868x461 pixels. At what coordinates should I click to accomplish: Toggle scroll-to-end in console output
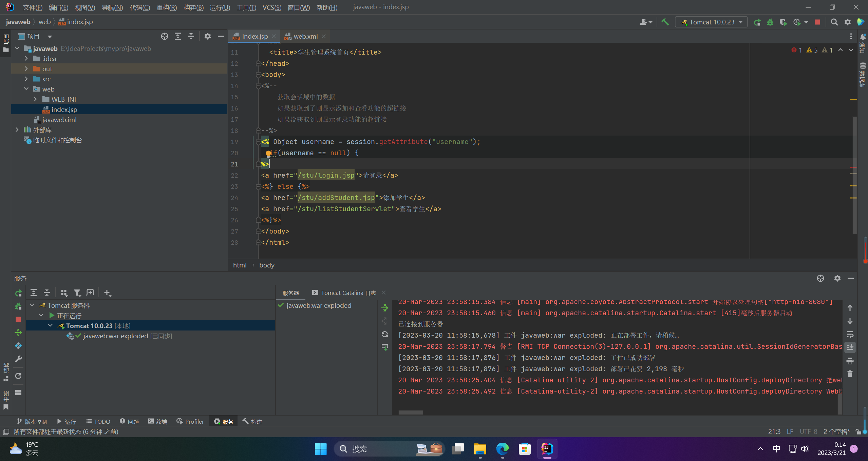(850, 347)
